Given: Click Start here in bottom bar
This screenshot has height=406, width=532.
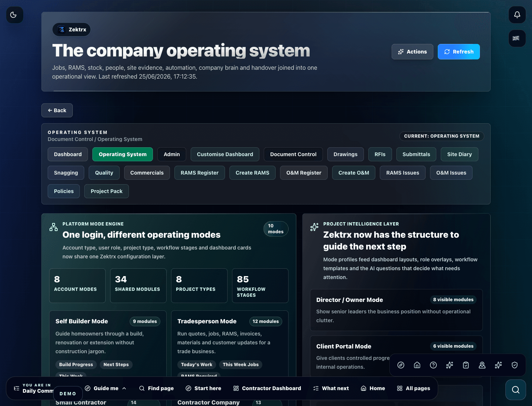Looking at the screenshot, I should (x=203, y=388).
